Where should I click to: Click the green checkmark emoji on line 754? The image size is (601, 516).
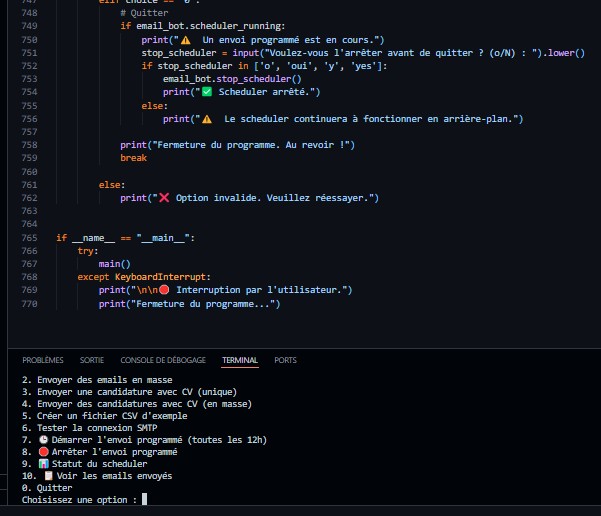207,92
